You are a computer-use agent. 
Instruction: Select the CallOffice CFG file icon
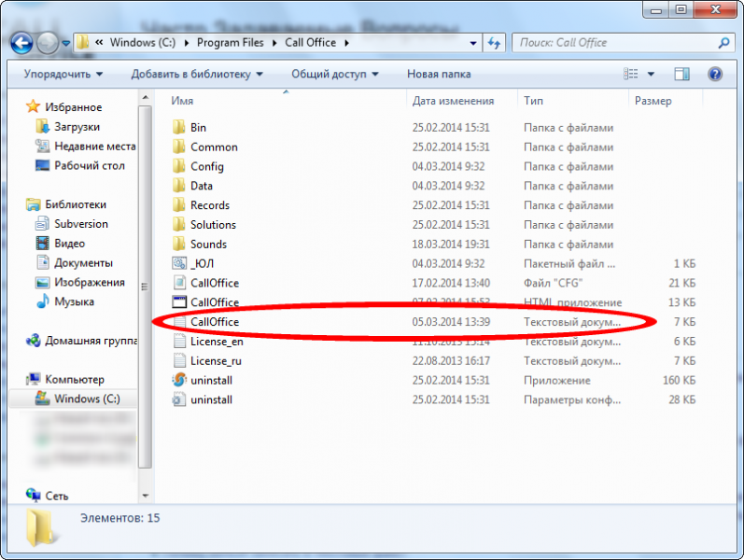click(179, 283)
